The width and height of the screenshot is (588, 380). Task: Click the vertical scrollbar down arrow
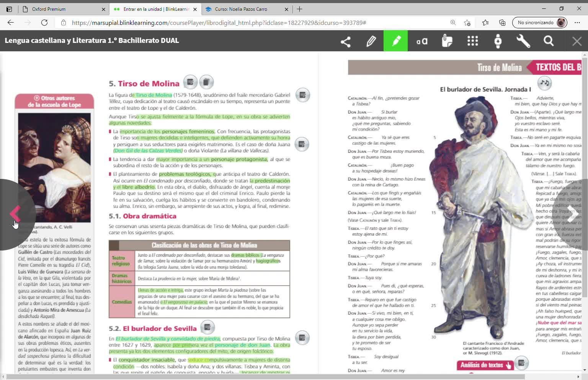(x=584, y=370)
